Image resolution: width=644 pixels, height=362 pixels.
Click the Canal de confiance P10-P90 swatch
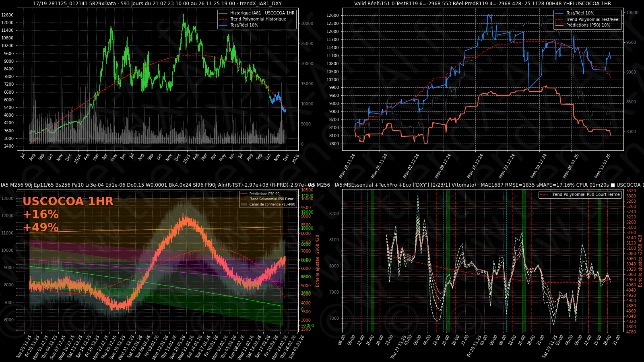(x=244, y=204)
